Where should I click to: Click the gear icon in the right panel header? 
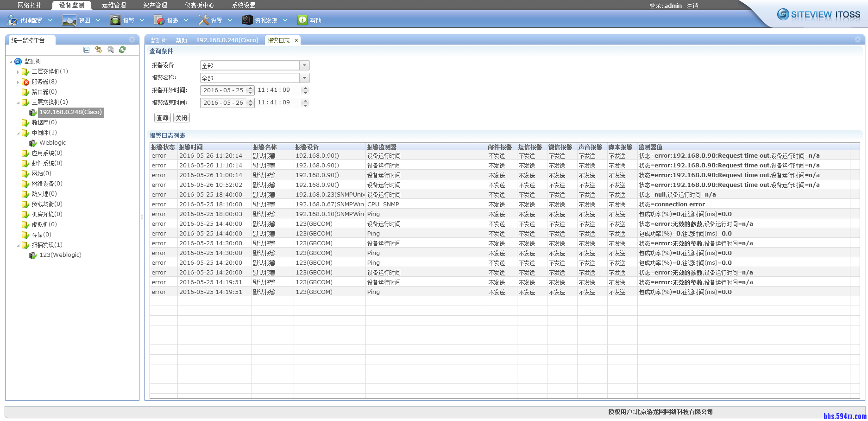(857, 40)
